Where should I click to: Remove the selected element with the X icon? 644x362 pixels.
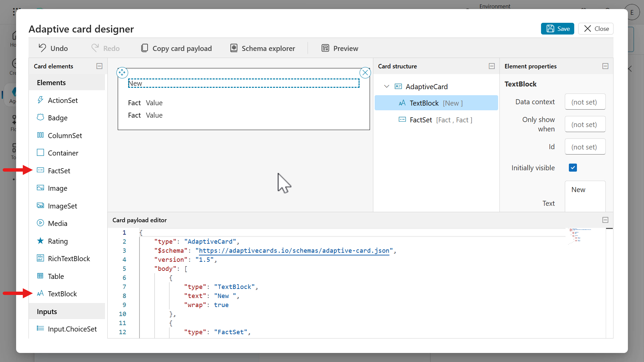365,72
